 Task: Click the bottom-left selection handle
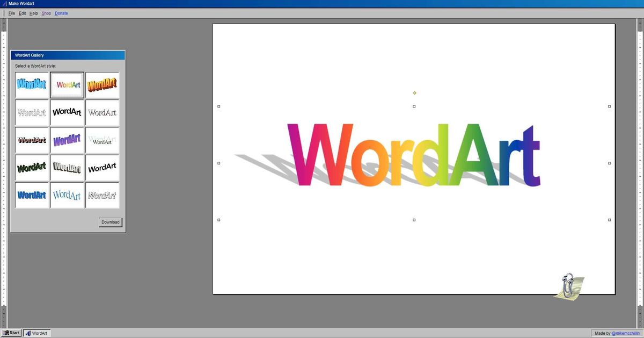(218, 220)
